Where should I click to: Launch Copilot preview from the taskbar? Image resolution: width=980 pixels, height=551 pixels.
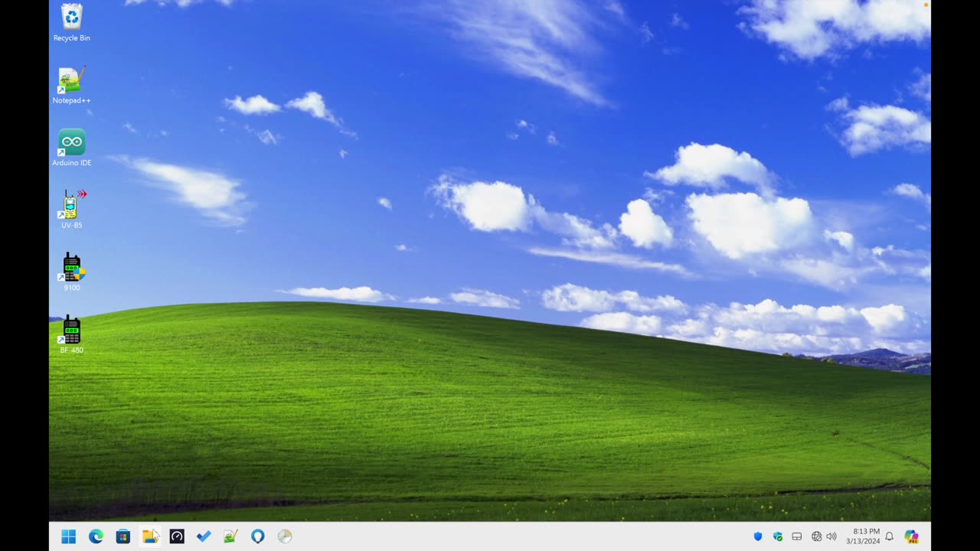click(911, 536)
